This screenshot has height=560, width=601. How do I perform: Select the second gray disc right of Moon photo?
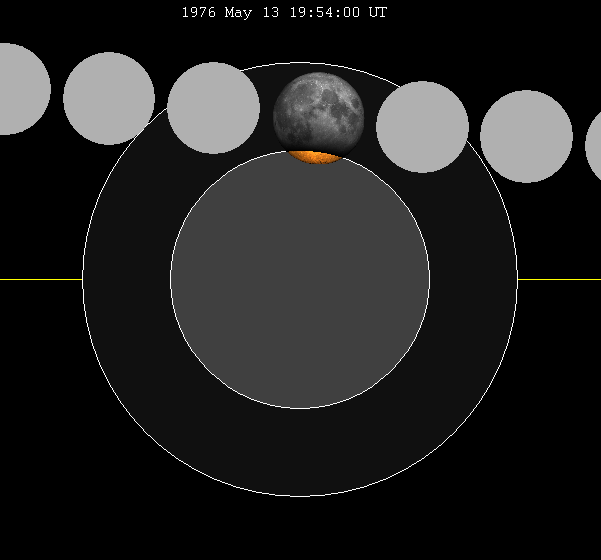(x=526, y=136)
